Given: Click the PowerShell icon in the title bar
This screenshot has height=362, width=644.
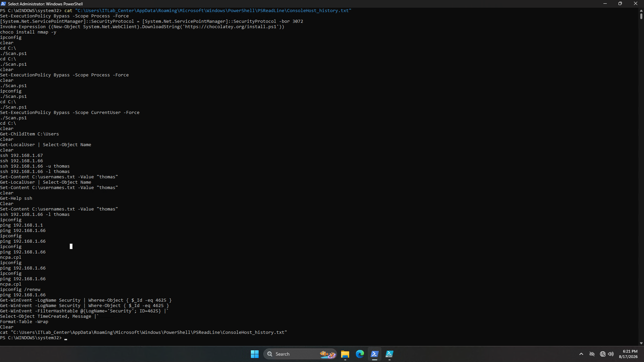Looking at the screenshot, I should click(x=3, y=4).
